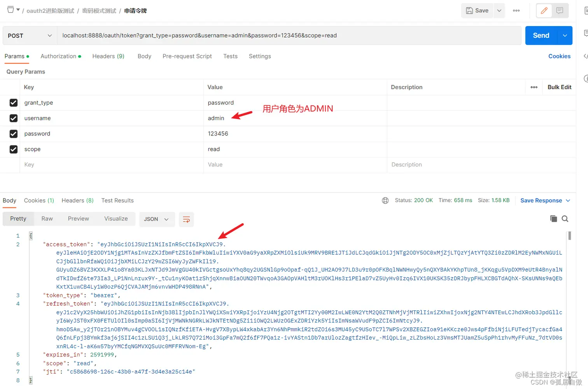Click the Time: 658 ms text
This screenshot has width=588, height=389.
[x=455, y=200]
